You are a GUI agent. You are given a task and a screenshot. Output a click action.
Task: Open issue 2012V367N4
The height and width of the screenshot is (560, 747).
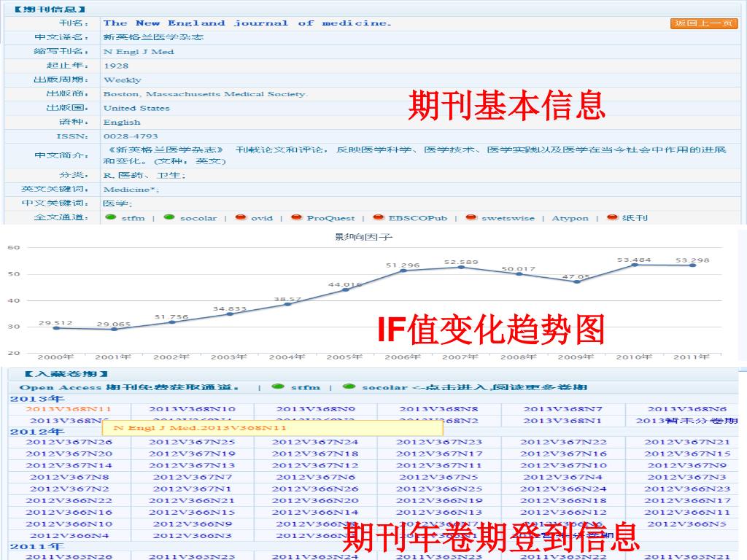(563, 477)
